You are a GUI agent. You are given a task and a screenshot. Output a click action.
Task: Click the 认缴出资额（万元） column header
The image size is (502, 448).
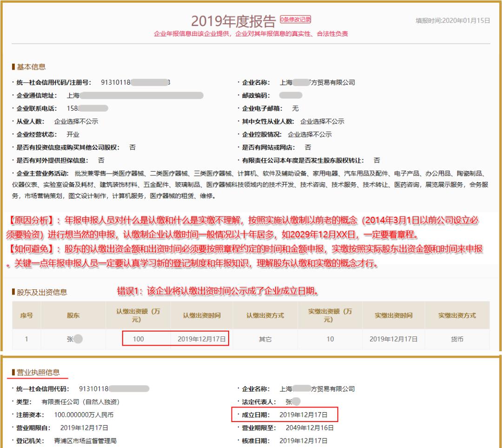tap(138, 315)
